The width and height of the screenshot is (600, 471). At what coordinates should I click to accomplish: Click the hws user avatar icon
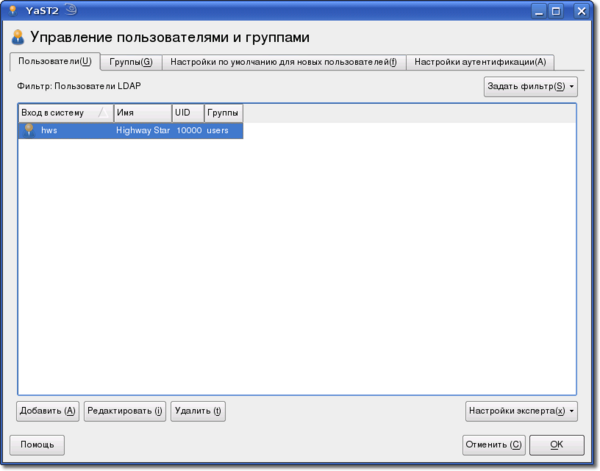tap(29, 130)
